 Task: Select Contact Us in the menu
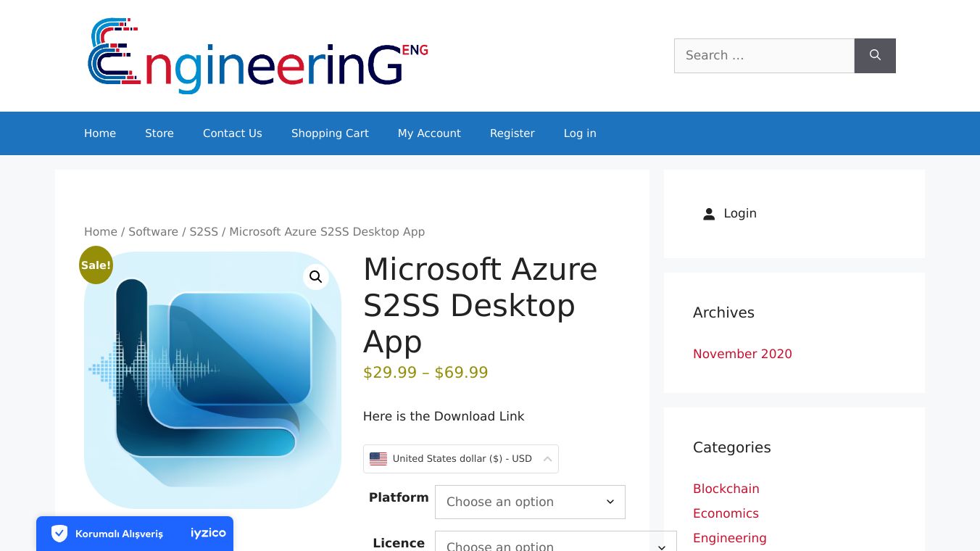coord(233,133)
